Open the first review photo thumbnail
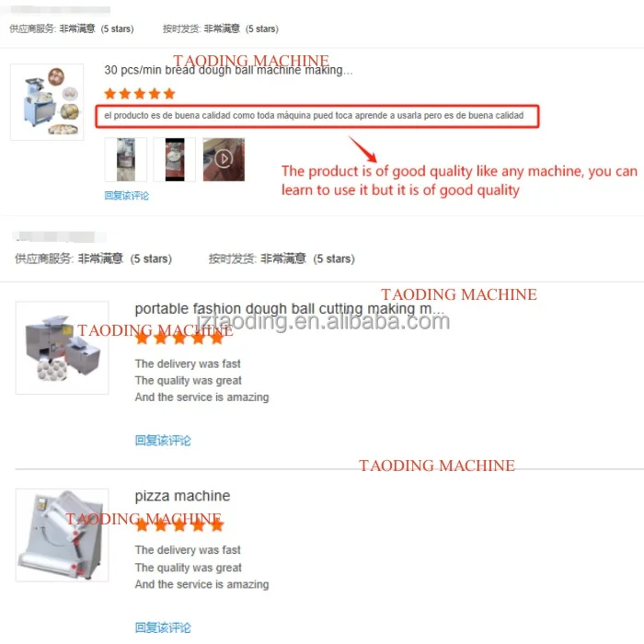Screen dimensions: 644x644 pos(126,159)
